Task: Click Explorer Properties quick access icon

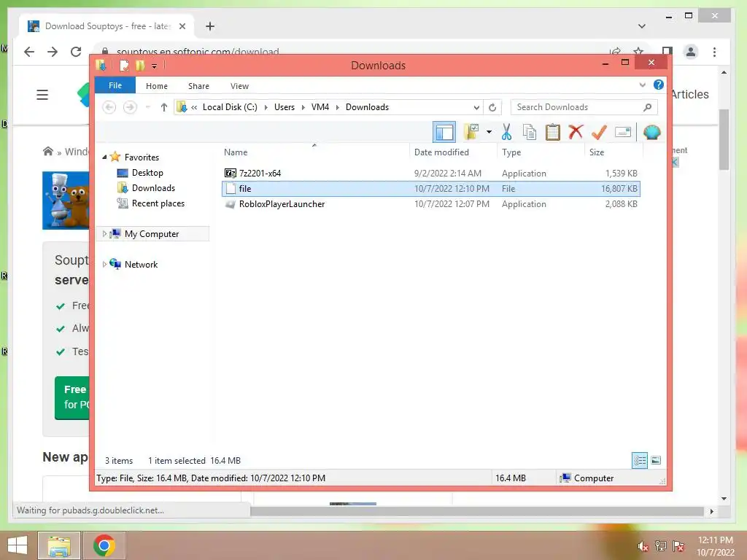Action: pyautogui.click(x=124, y=65)
